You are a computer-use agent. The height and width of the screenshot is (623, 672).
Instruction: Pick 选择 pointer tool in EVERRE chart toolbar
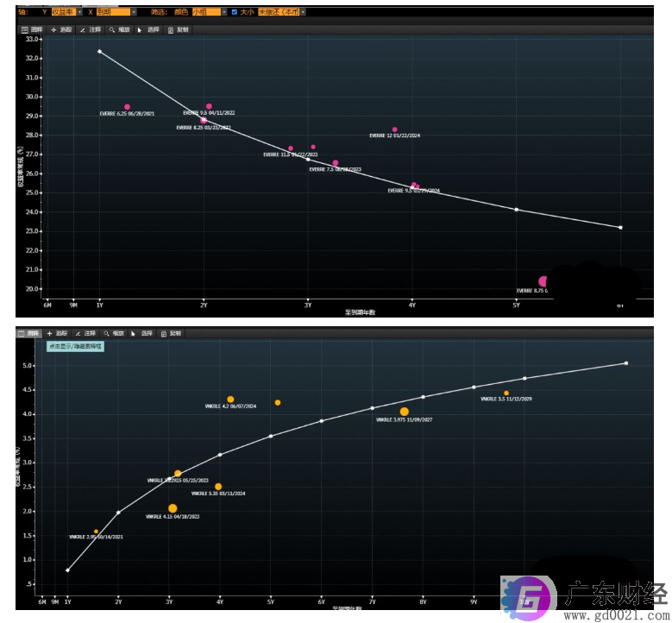(x=148, y=29)
